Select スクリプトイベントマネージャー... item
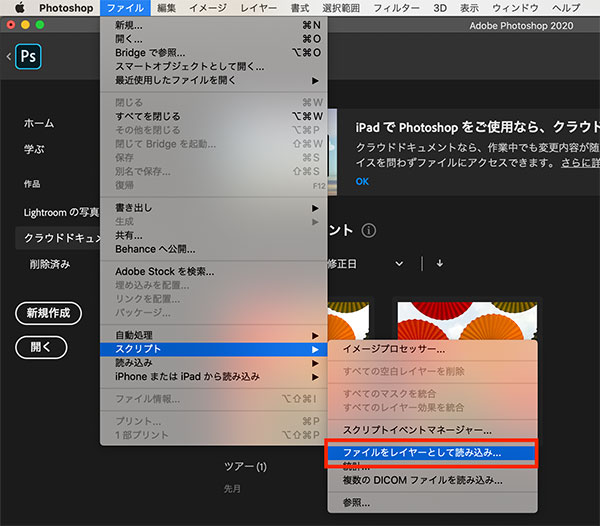Image resolution: width=600 pixels, height=526 pixels. [x=432, y=430]
